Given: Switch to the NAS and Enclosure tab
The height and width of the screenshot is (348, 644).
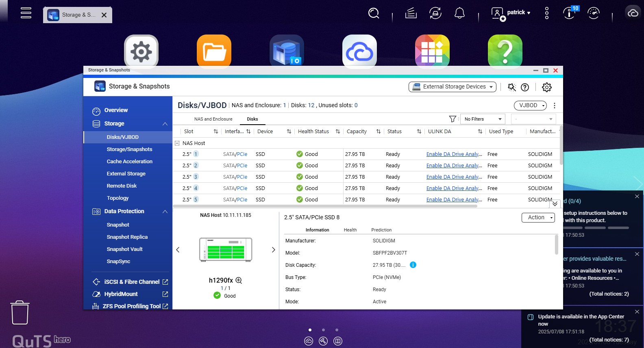Looking at the screenshot, I should pos(213,119).
